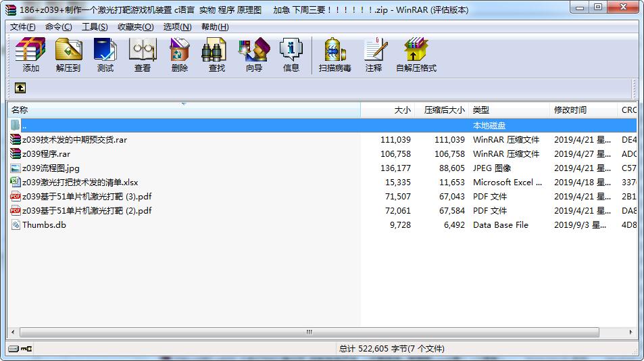Select the Thumbs.db file icon
Viewport: 644px width, 361px height.
[16, 224]
